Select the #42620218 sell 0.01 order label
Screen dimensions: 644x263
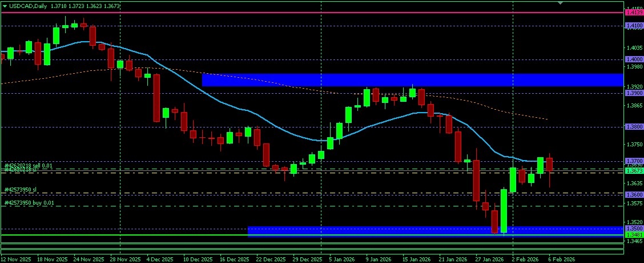pyautogui.click(x=29, y=165)
